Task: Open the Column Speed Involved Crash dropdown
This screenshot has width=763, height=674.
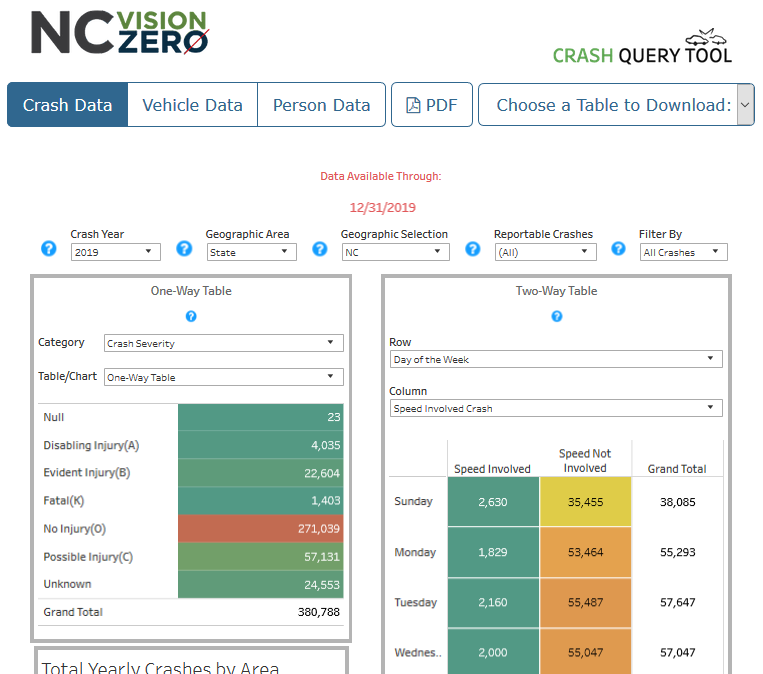Action: 556,408
